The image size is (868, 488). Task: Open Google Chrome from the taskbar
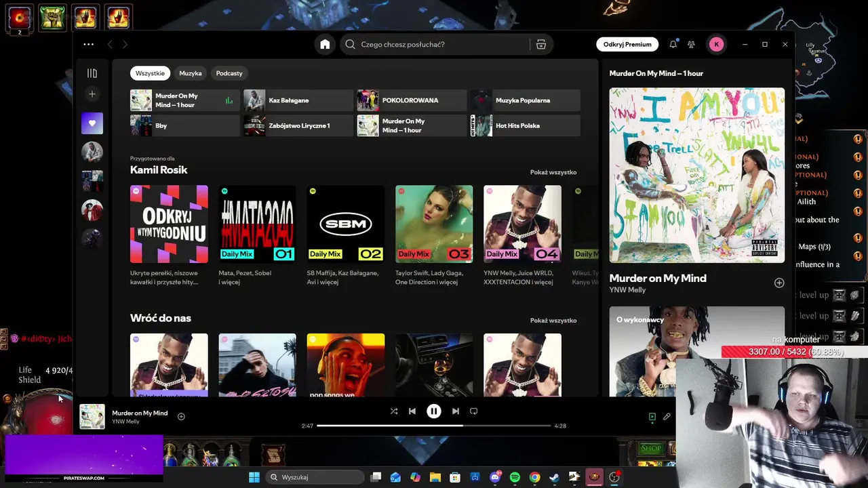pos(534,477)
